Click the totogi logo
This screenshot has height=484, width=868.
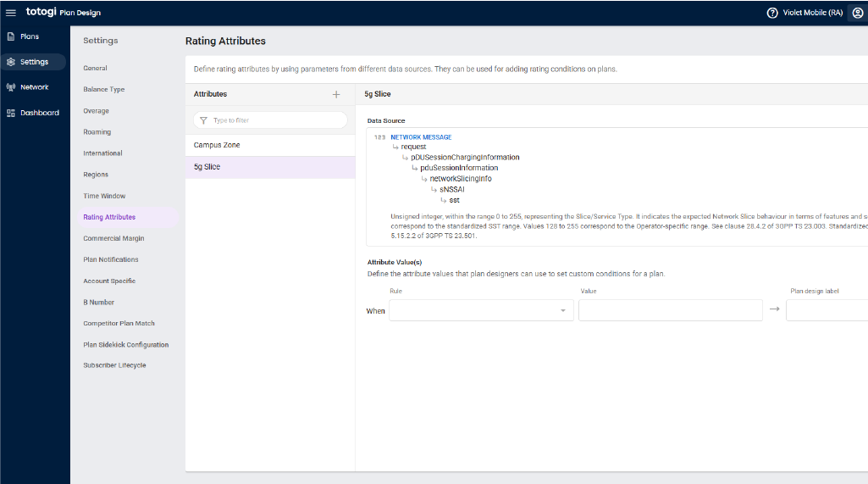(x=41, y=12)
